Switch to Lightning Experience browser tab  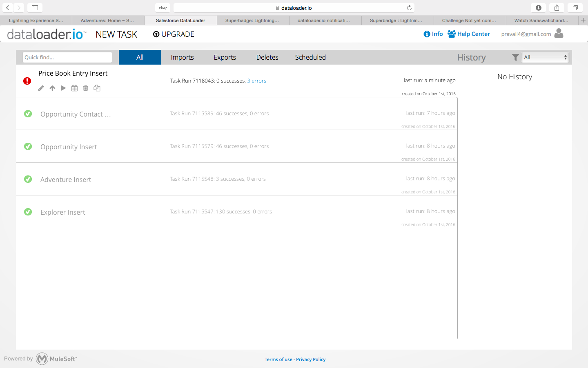(x=36, y=20)
